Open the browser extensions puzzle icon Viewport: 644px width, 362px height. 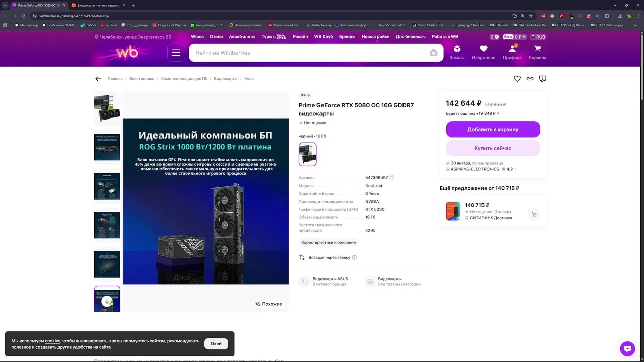(x=607, y=16)
